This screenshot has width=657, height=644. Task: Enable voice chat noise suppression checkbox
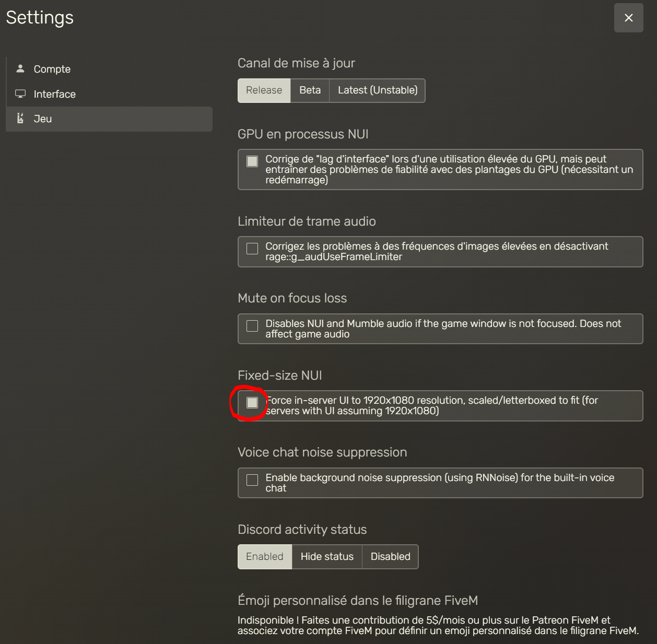(252, 480)
